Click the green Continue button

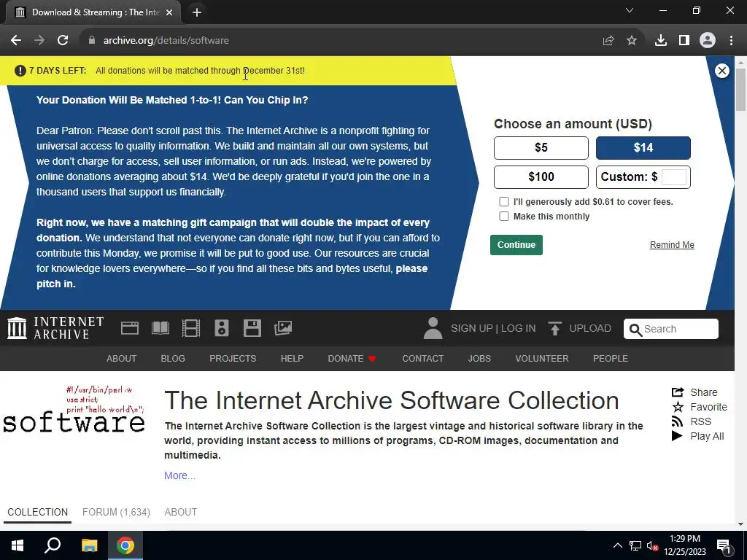coord(516,245)
